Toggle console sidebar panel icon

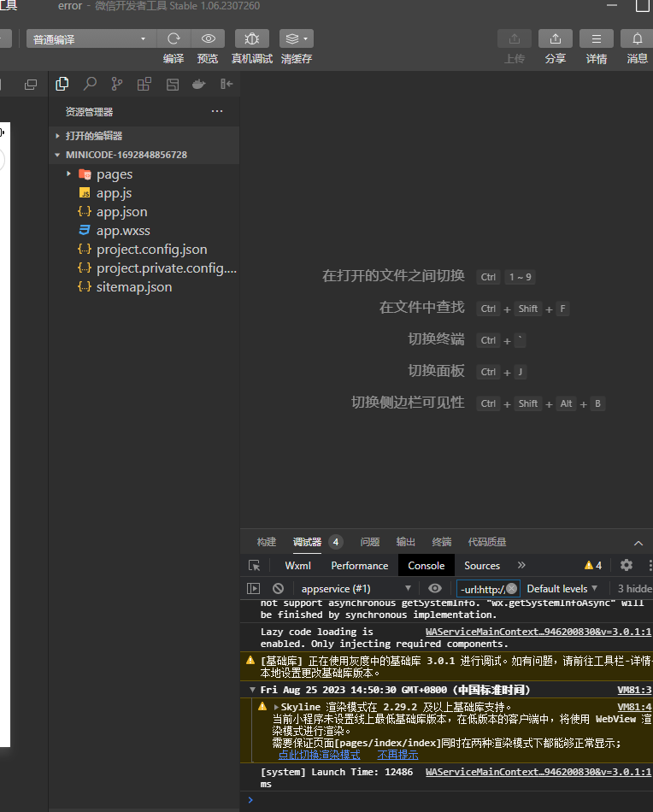coord(253,588)
